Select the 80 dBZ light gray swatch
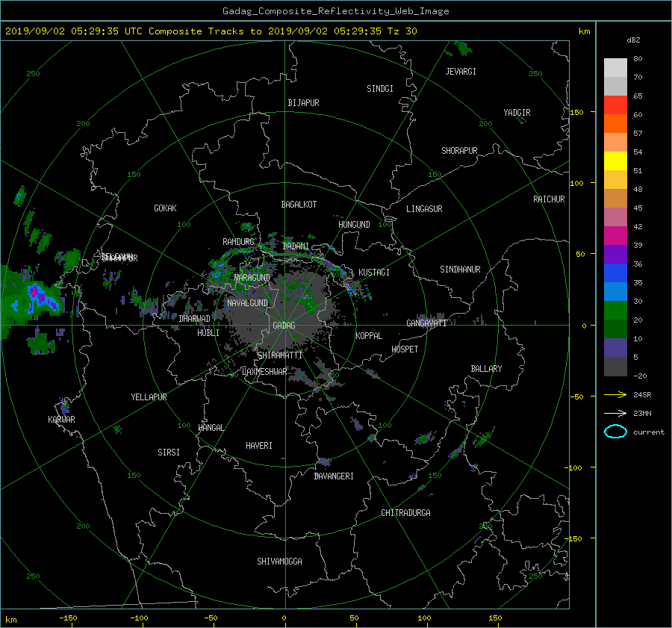Screen dimensions: 672x628 point(615,68)
